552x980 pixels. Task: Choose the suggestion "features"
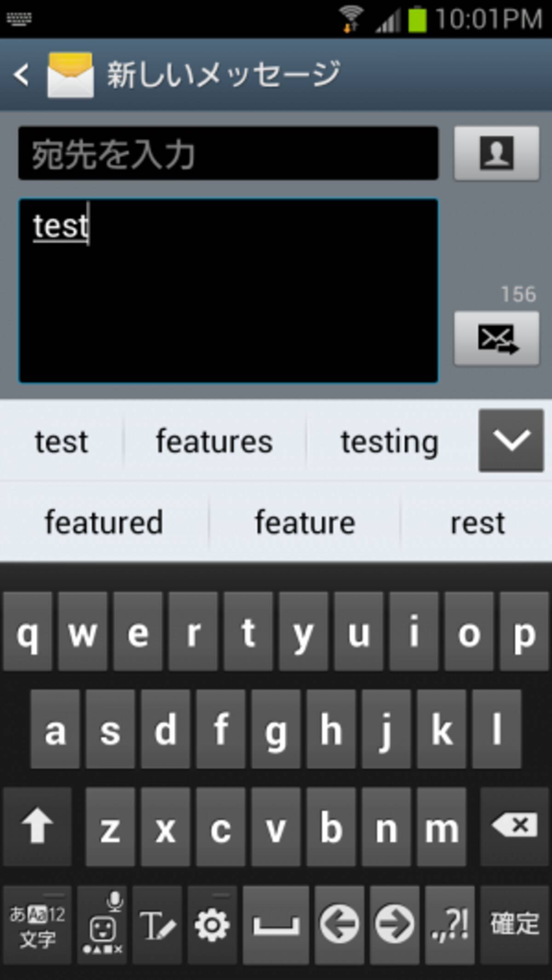(214, 442)
